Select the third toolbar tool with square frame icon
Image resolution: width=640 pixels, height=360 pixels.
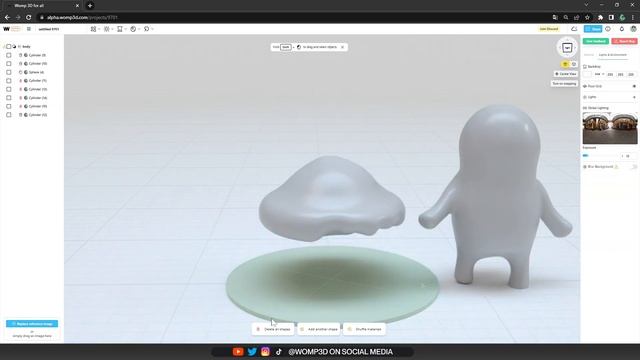coord(120,29)
